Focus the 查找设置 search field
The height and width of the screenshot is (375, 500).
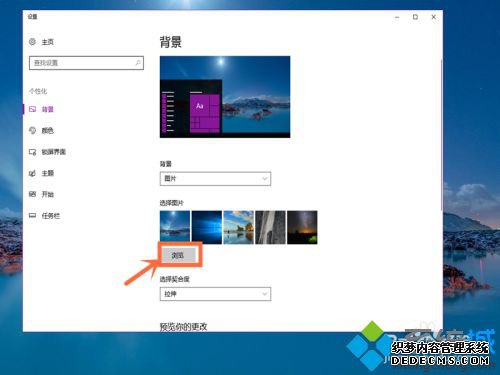tap(86, 63)
